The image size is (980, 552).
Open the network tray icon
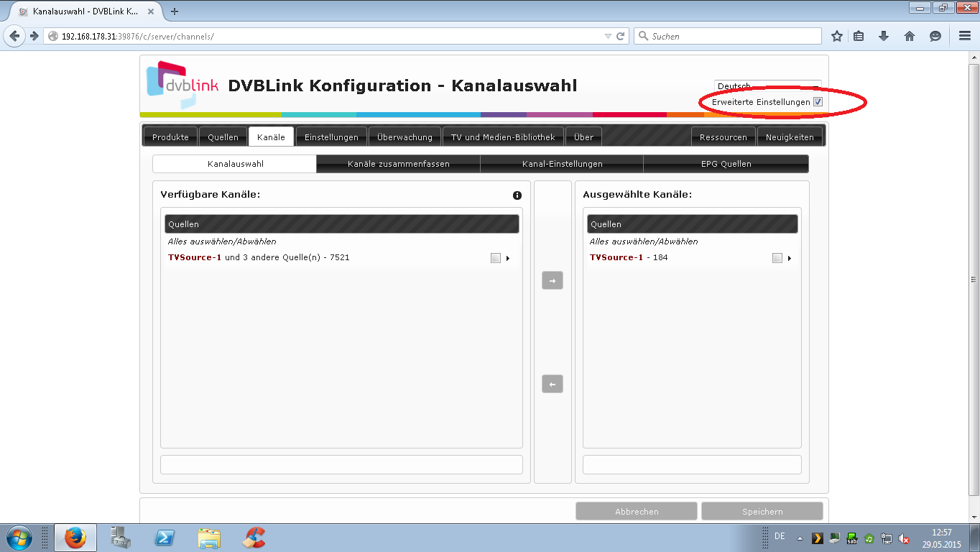click(x=887, y=538)
